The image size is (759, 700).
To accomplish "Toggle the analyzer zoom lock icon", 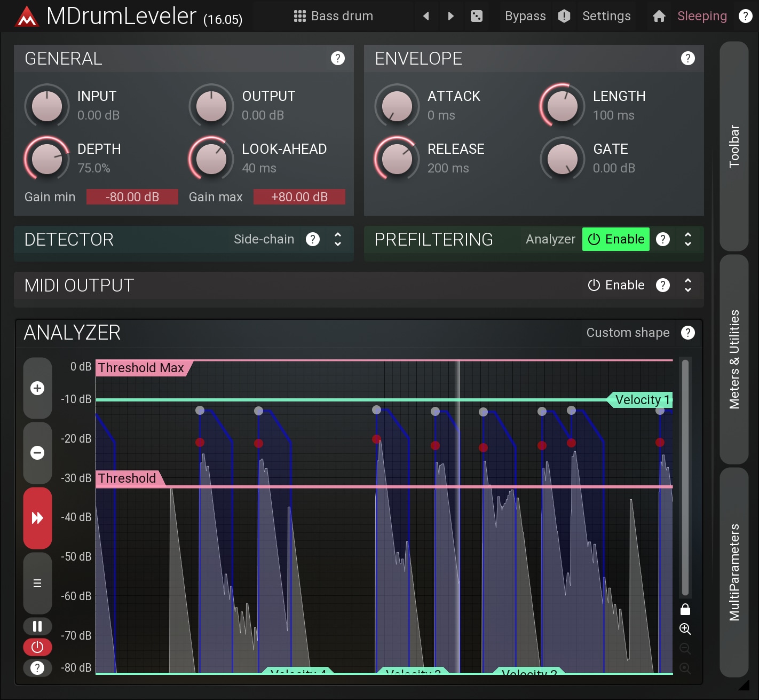I will pos(685,609).
